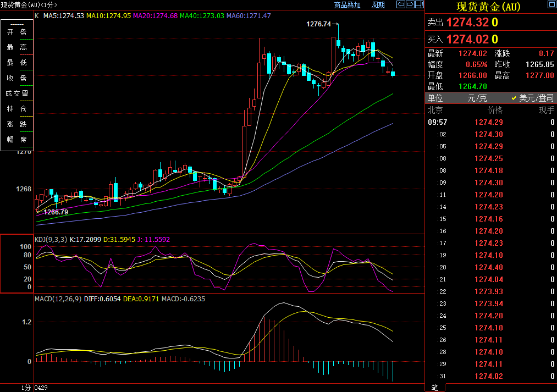Click the magenta MA20 moving average label

(155, 15)
